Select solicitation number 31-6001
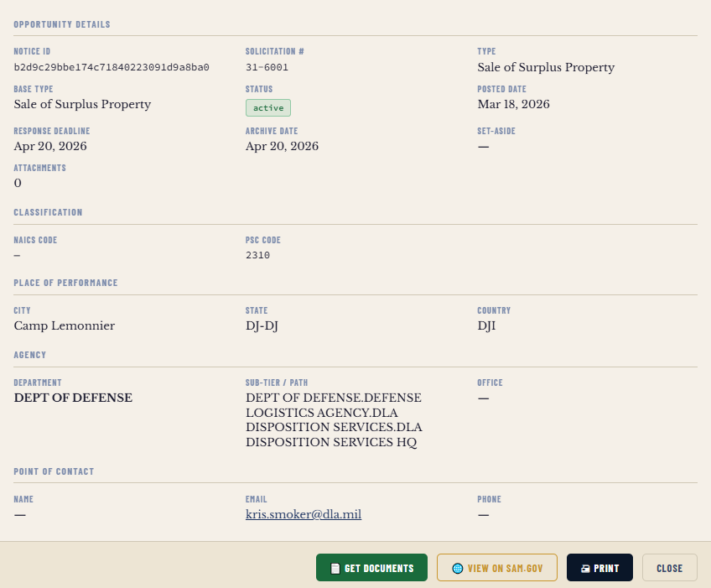This screenshot has width=711, height=588. point(267,68)
